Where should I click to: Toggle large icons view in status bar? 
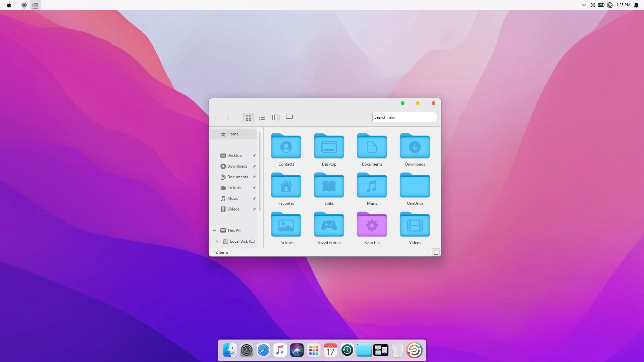click(x=436, y=252)
